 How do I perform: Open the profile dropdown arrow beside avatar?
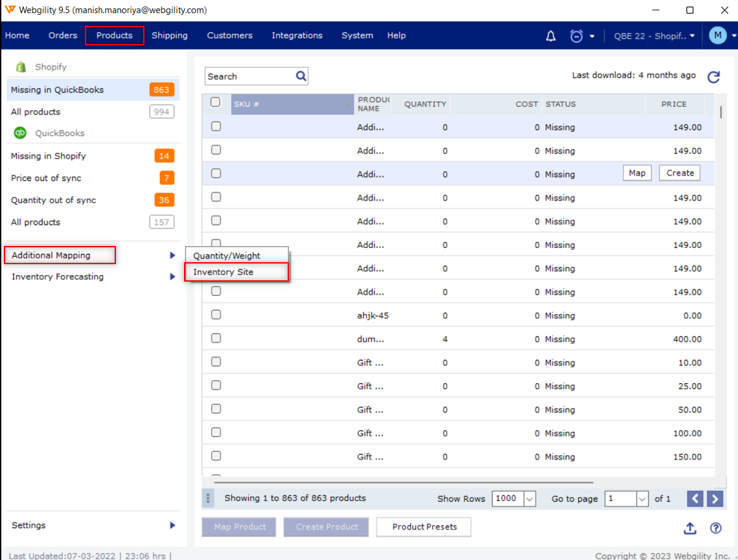[733, 36]
